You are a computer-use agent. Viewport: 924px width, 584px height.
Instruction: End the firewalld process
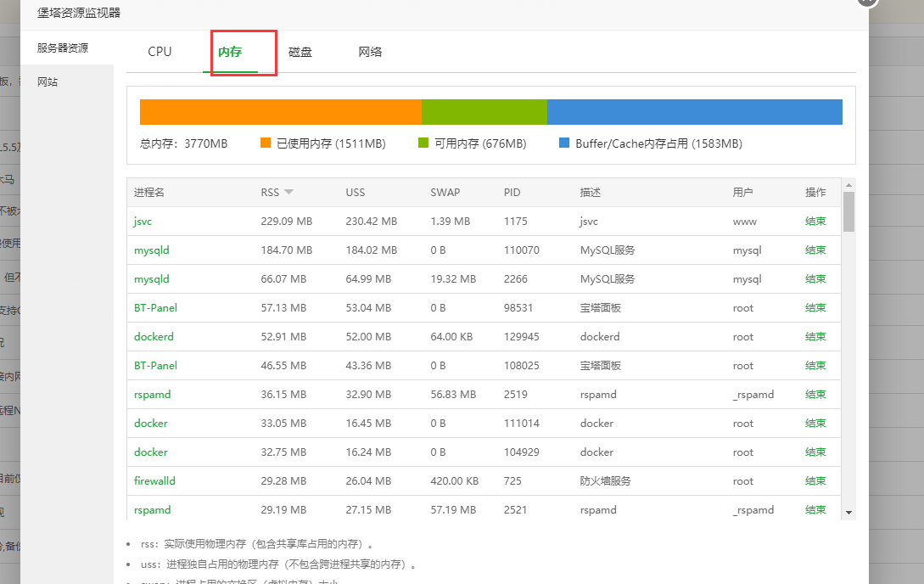(x=815, y=481)
